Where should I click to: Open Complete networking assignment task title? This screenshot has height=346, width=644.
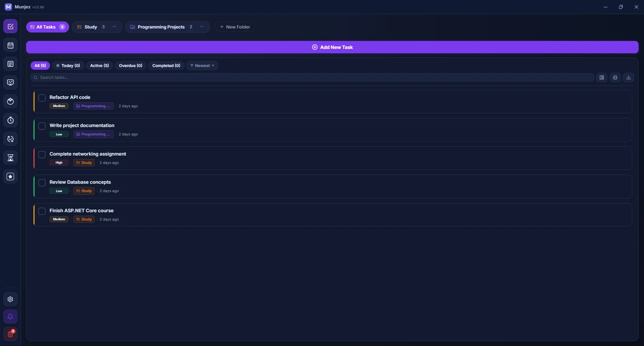[x=88, y=154]
